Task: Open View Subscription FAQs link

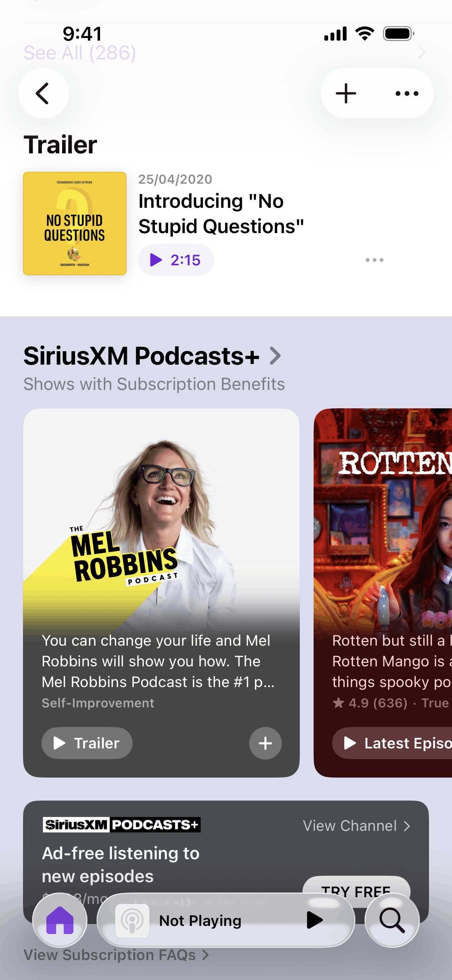Action: coord(116,955)
